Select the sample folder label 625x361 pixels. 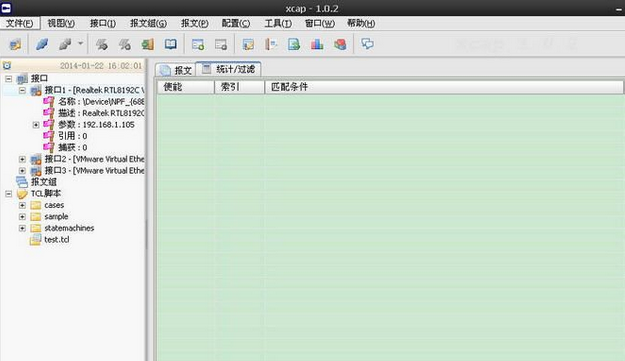click(56, 216)
